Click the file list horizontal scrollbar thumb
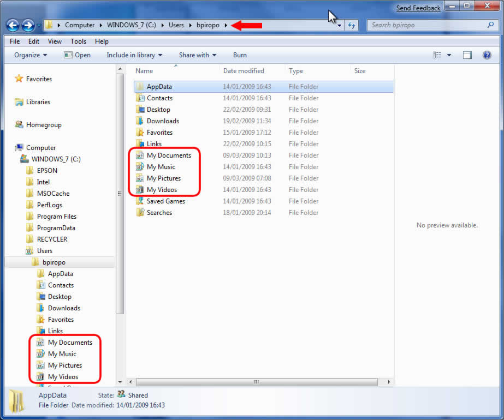The image size is (504, 420). pyautogui.click(x=257, y=382)
